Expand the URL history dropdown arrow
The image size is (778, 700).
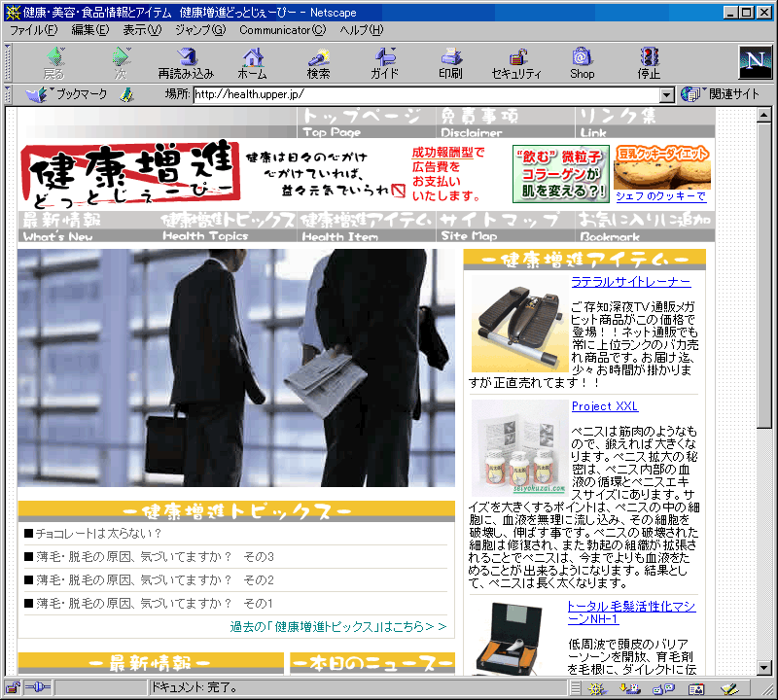(x=667, y=94)
